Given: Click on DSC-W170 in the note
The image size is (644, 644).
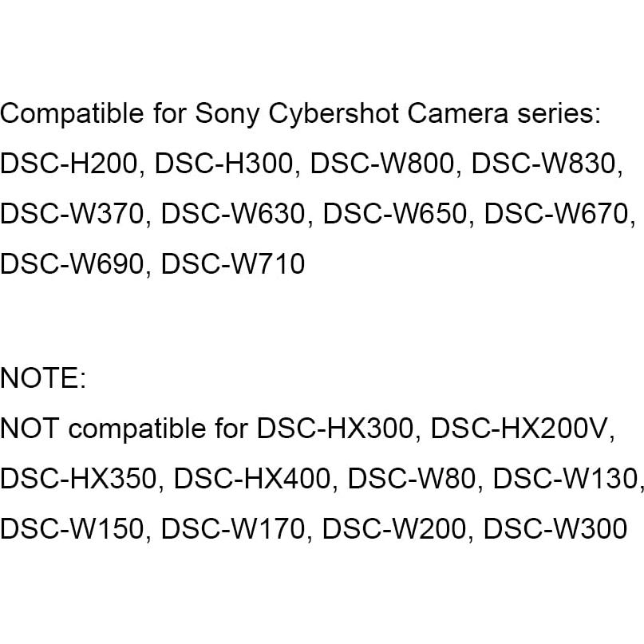Looking at the screenshot, I should 233,529.
